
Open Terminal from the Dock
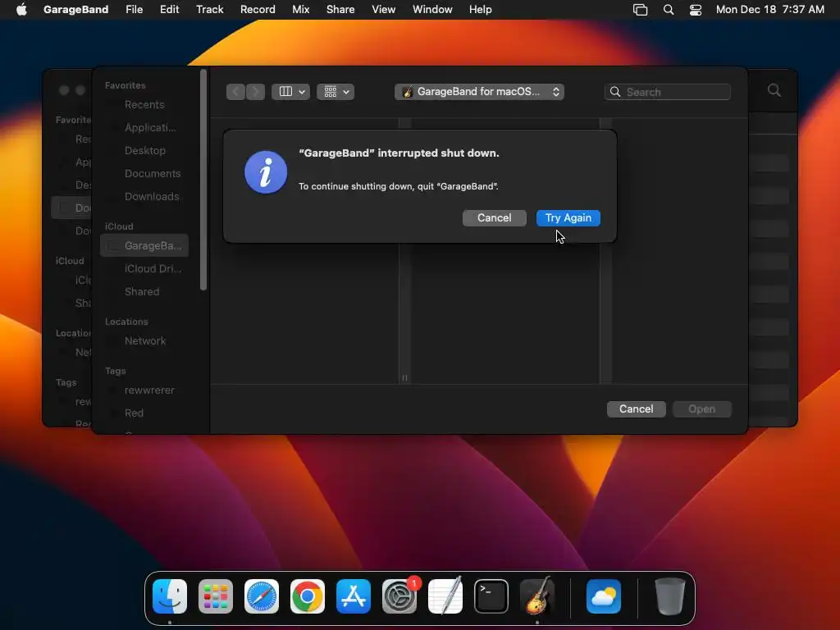coord(491,596)
